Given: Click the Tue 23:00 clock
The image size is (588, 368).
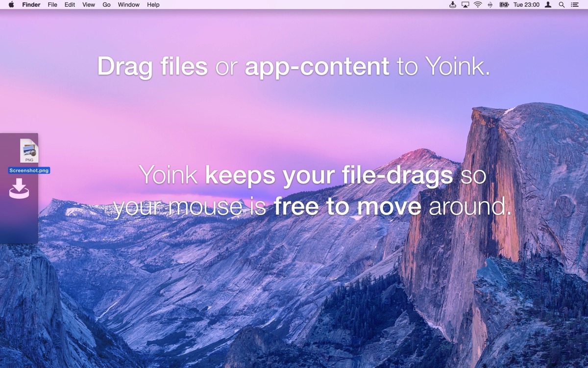Looking at the screenshot, I should [x=526, y=5].
